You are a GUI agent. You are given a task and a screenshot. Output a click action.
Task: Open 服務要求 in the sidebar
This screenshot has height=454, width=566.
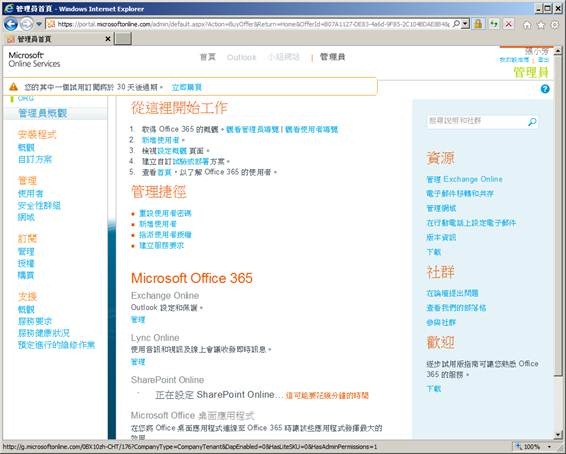click(x=35, y=321)
